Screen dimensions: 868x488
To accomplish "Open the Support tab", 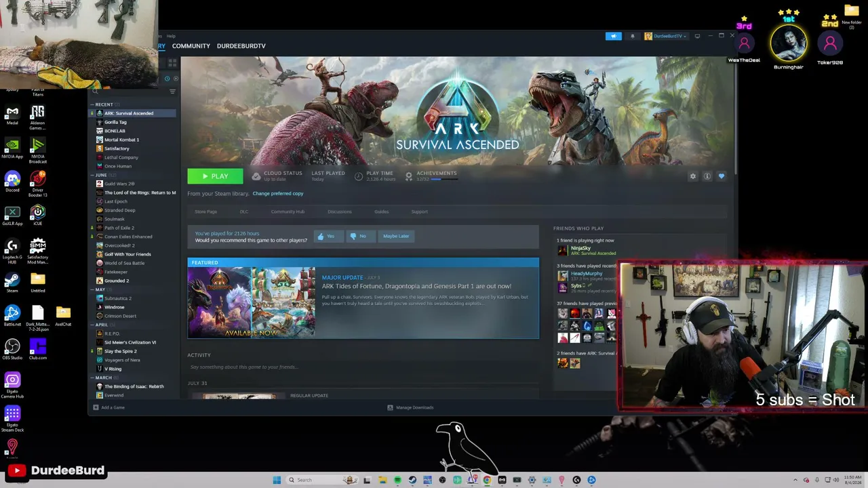I will 419,211.
